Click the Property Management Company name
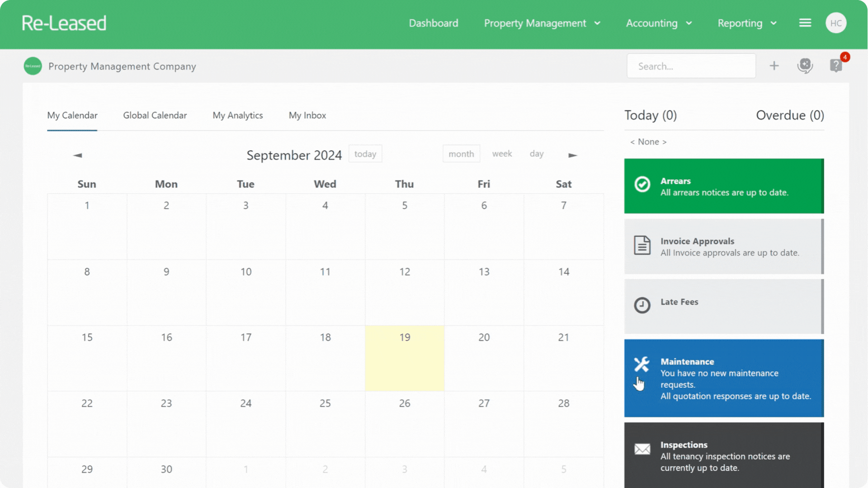This screenshot has height=488, width=868. click(122, 66)
